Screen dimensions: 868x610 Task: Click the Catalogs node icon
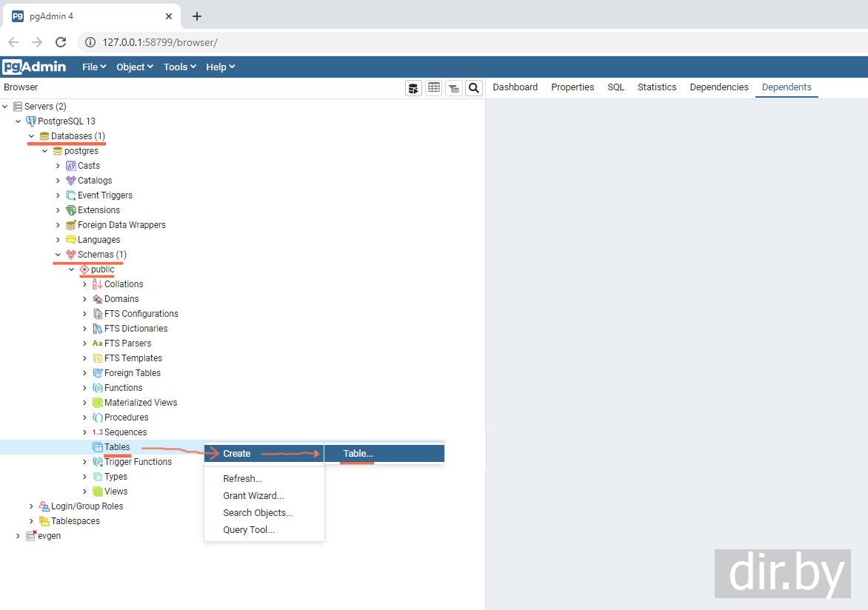point(71,181)
